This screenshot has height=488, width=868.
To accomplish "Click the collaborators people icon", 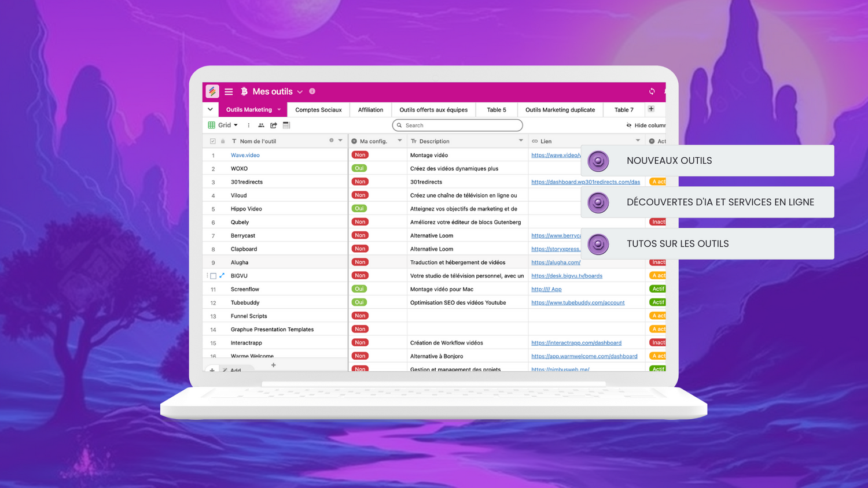I will tap(261, 125).
